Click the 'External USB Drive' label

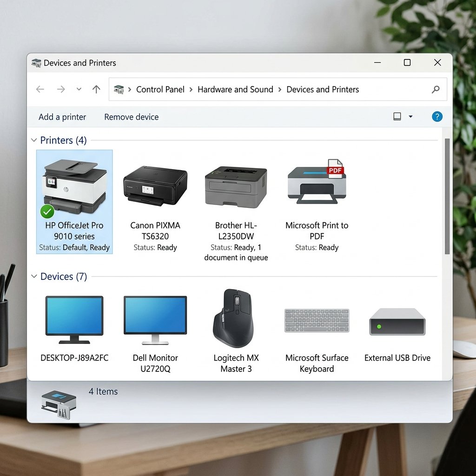[x=397, y=358]
